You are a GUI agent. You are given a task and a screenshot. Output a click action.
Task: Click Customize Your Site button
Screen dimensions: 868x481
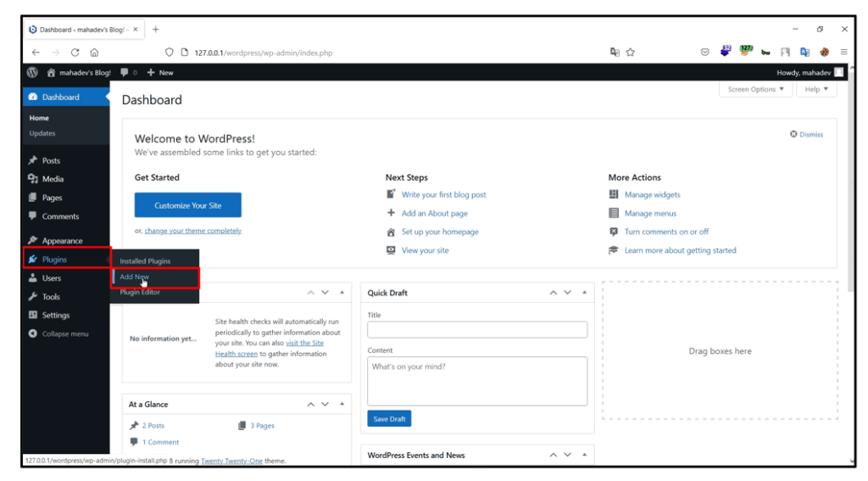coord(187,205)
